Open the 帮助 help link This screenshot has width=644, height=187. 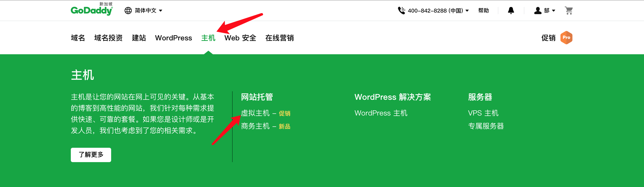(483, 11)
